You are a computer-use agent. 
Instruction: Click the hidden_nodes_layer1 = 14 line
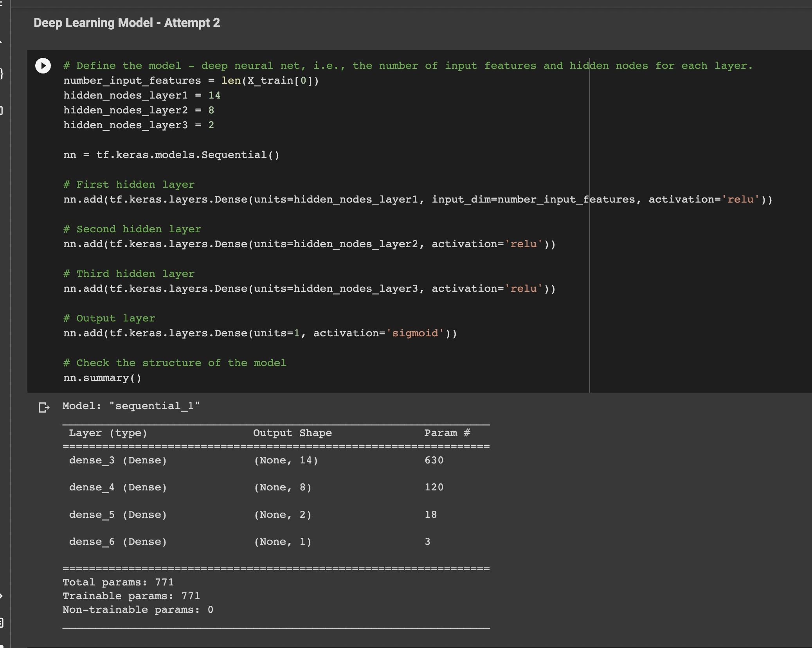point(142,95)
